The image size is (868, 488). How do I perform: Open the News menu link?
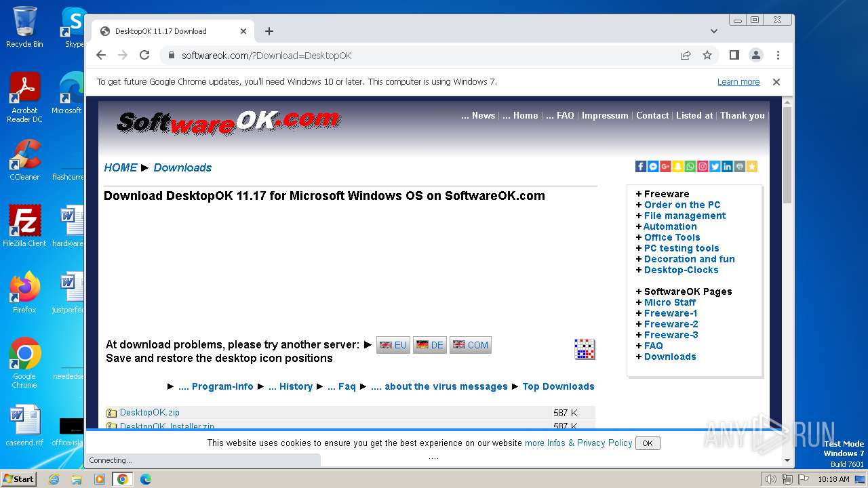tap(478, 115)
